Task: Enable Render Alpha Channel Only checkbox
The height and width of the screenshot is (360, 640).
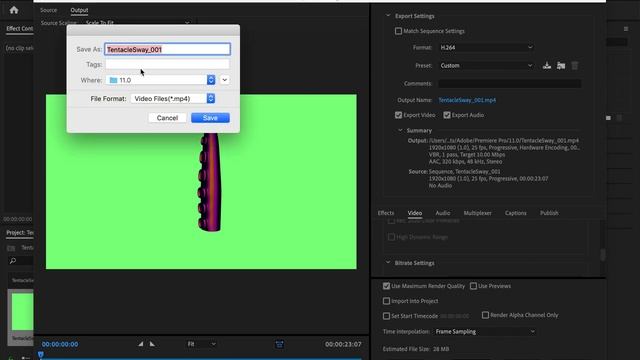Action: (485, 315)
